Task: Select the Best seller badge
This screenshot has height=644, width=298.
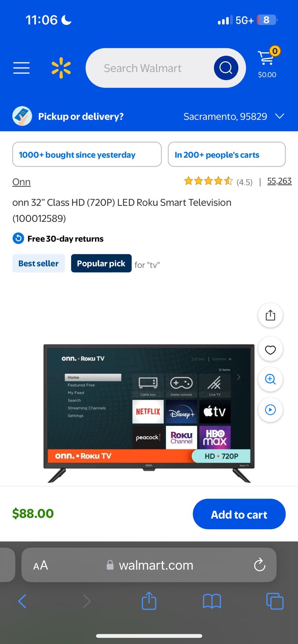Action: [x=39, y=263]
